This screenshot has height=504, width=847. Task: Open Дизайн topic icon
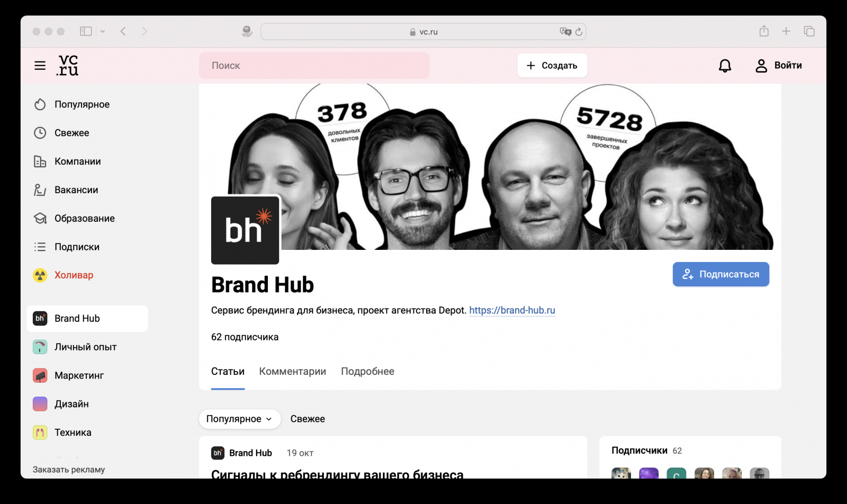[40, 404]
